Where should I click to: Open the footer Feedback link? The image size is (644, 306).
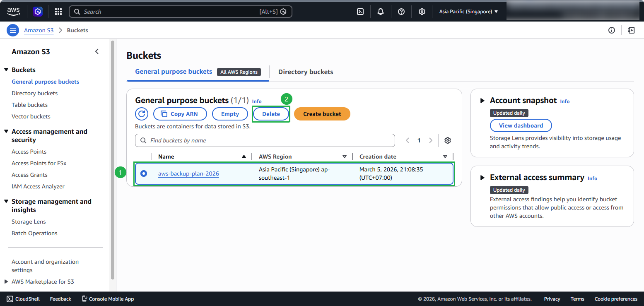60,299
